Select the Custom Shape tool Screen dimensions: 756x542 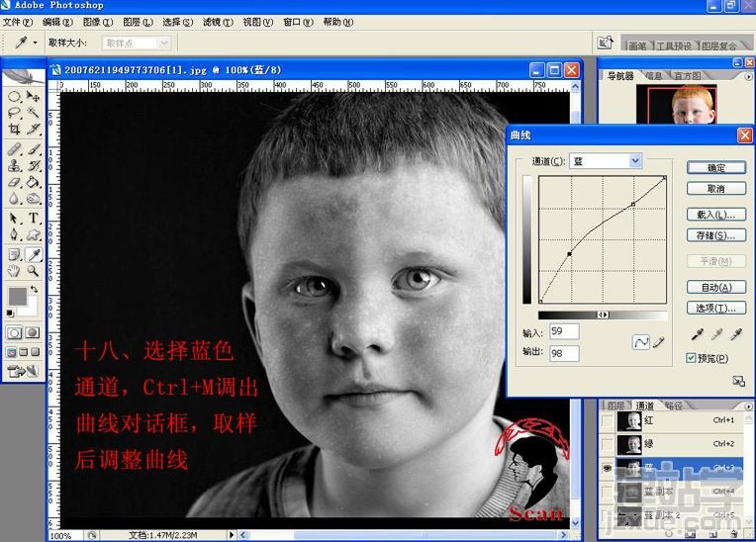point(33,234)
